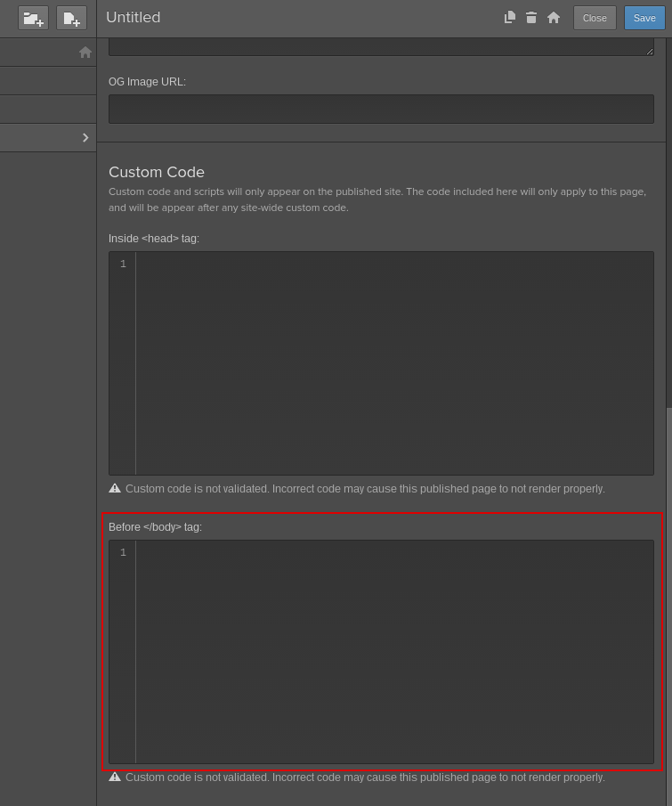Click line number 1 in body editor
This screenshot has height=806, width=672.
pyautogui.click(x=123, y=552)
